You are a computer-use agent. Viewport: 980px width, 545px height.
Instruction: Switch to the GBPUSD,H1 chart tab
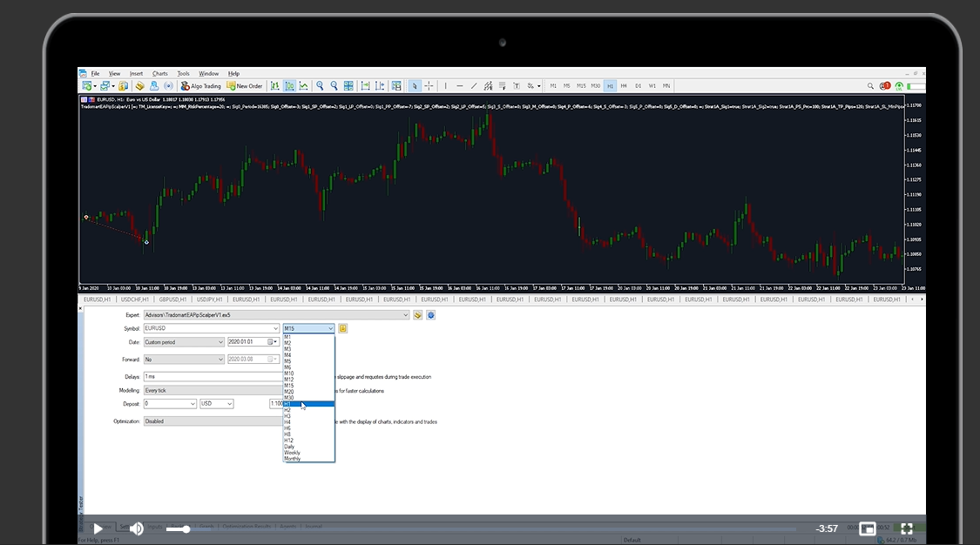pos(172,299)
